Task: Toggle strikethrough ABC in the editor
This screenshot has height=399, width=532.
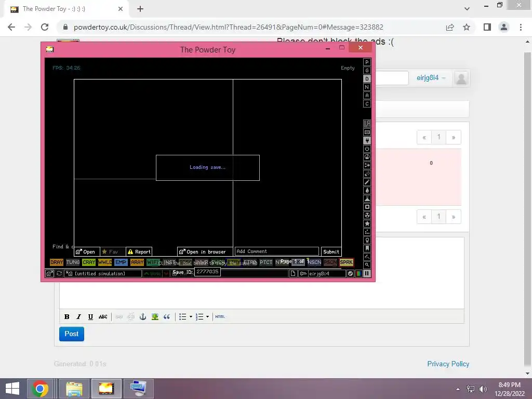Action: tap(103, 316)
